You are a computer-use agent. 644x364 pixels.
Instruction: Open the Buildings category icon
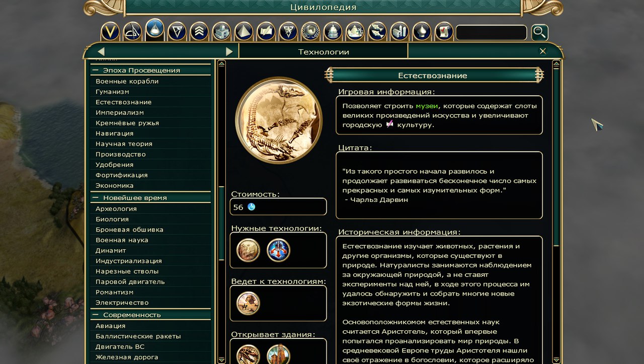[x=221, y=32]
